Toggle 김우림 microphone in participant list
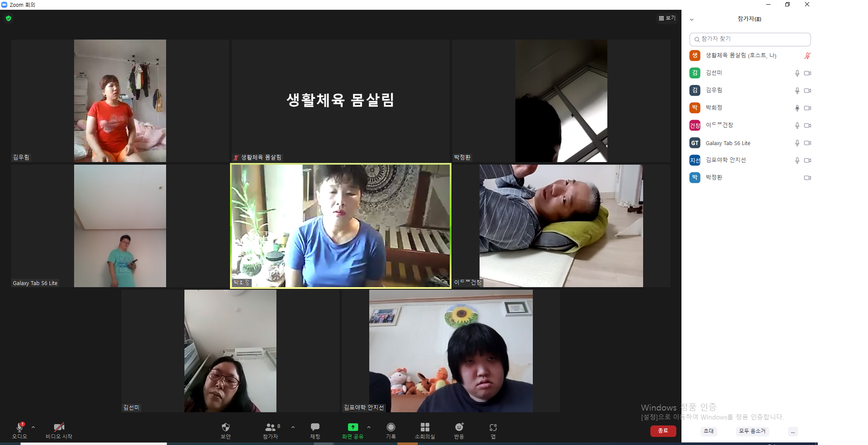This screenshot has width=868, height=445. 797,91
